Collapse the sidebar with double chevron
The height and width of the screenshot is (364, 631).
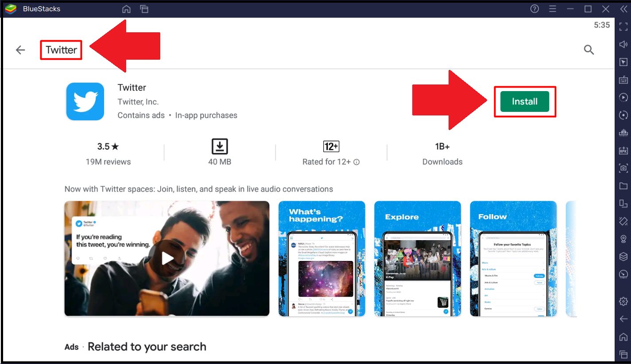[623, 9]
